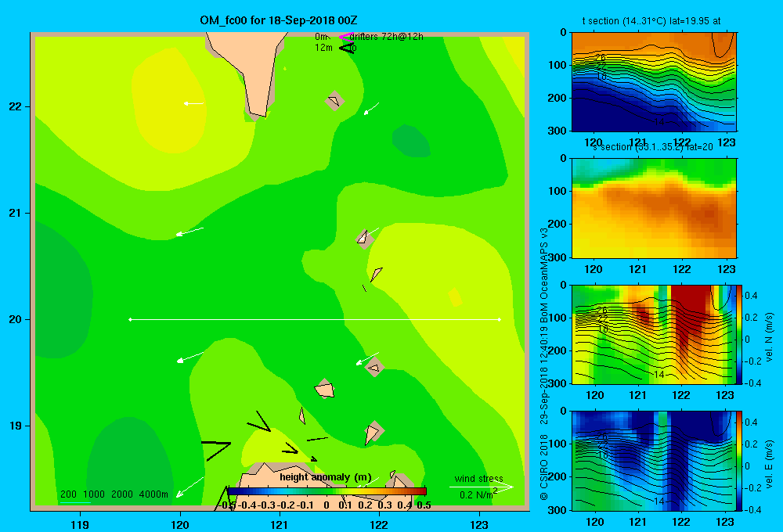Image resolution: width=783 pixels, height=532 pixels.
Task: Click latitude label 22 on main map axis
Action: pos(16,106)
